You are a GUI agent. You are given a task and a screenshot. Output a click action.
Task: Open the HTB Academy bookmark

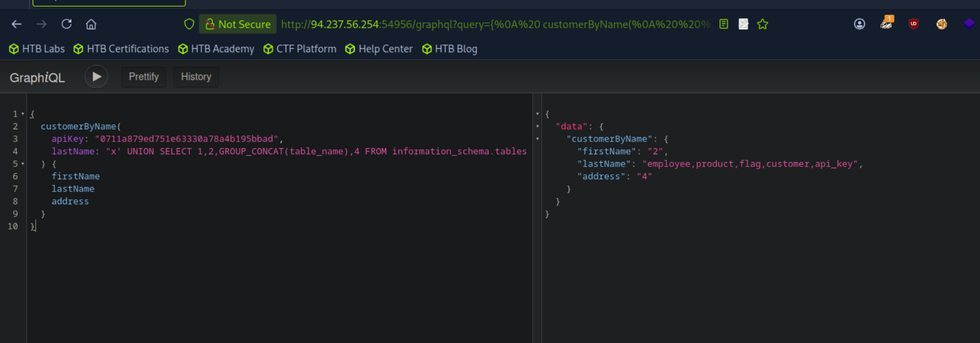(216, 49)
